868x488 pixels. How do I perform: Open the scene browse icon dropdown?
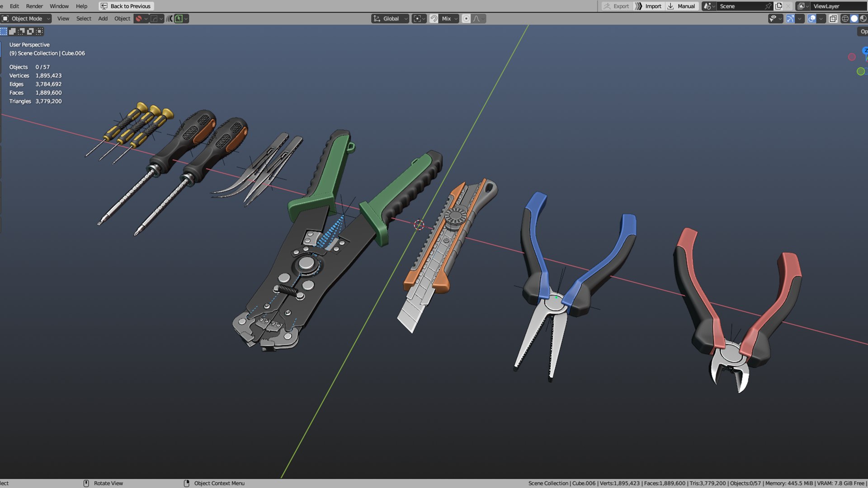709,6
